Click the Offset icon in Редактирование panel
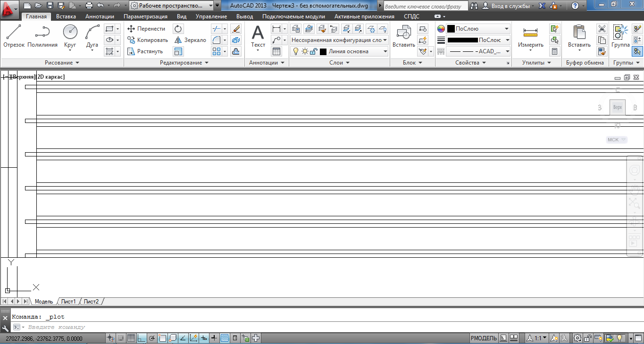 coord(236,51)
